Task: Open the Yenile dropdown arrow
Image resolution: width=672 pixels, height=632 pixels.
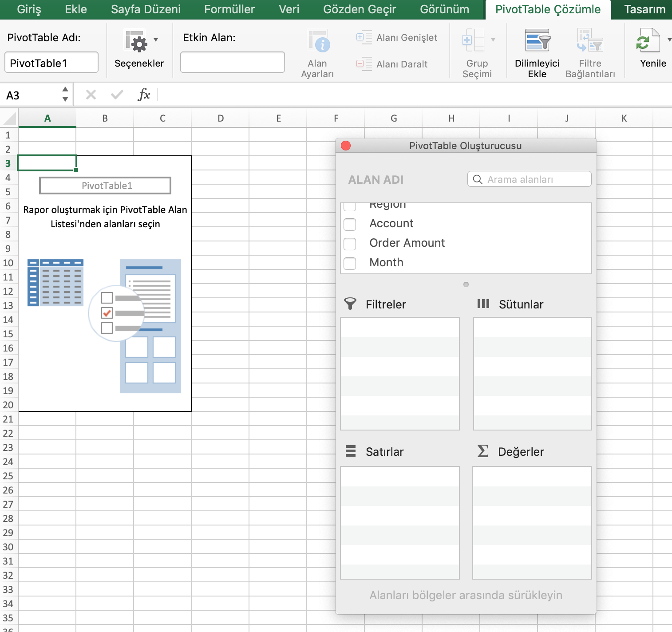Action: coord(669,40)
